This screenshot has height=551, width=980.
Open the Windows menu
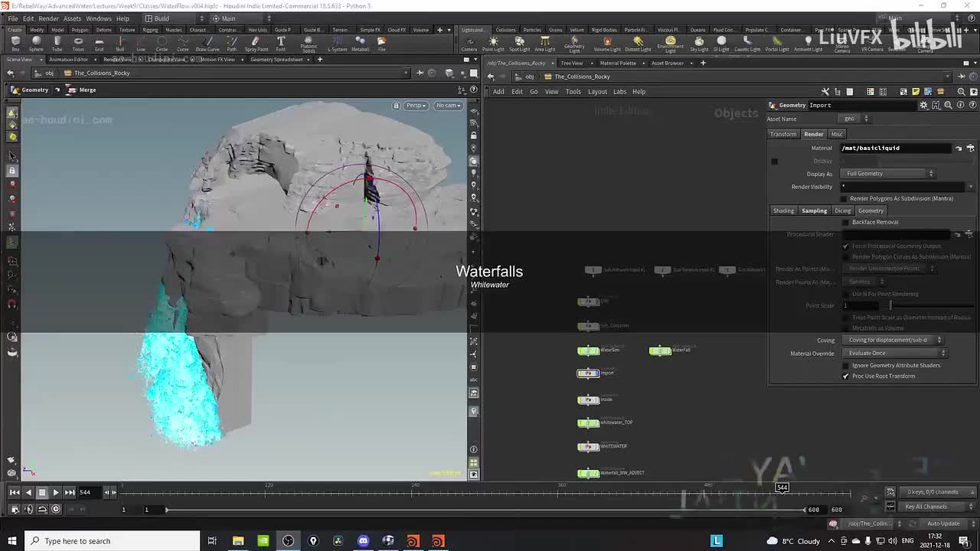click(x=98, y=18)
